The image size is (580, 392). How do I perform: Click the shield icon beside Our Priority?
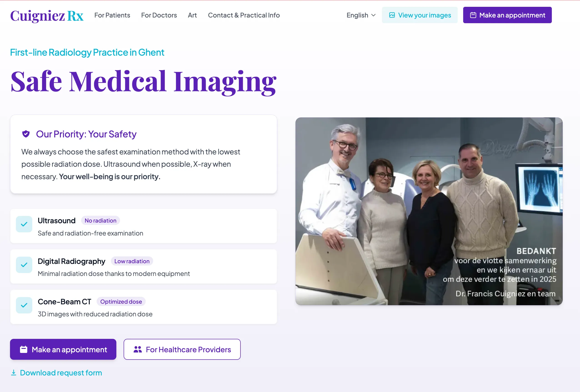pyautogui.click(x=26, y=134)
